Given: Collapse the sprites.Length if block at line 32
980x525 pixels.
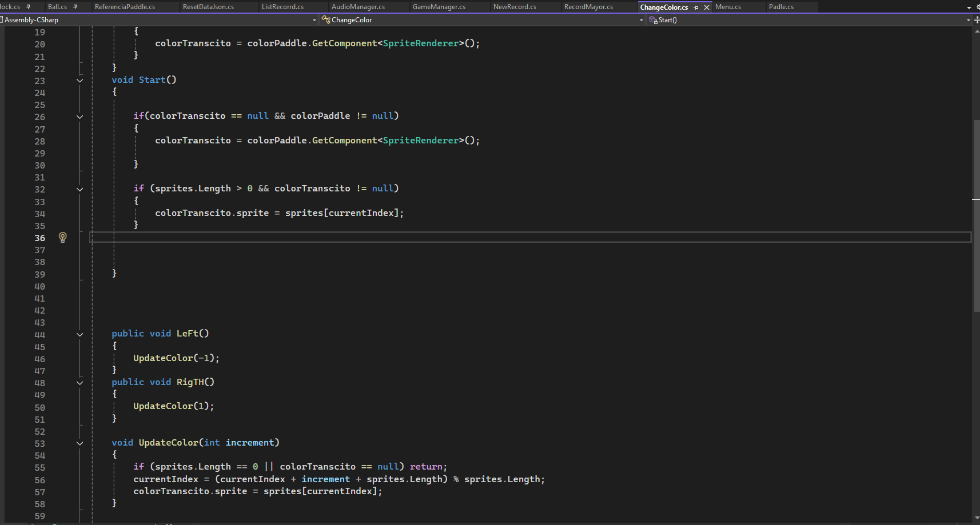Looking at the screenshot, I should tap(79, 189).
